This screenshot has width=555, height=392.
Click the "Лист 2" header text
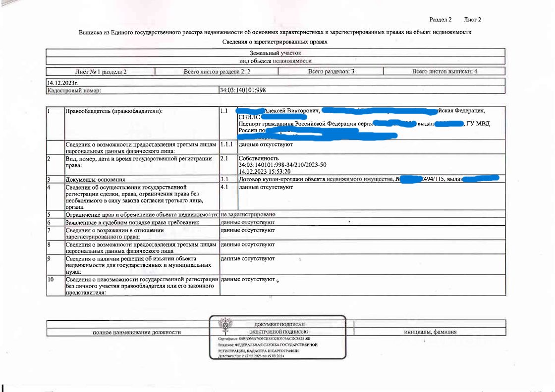472,20
